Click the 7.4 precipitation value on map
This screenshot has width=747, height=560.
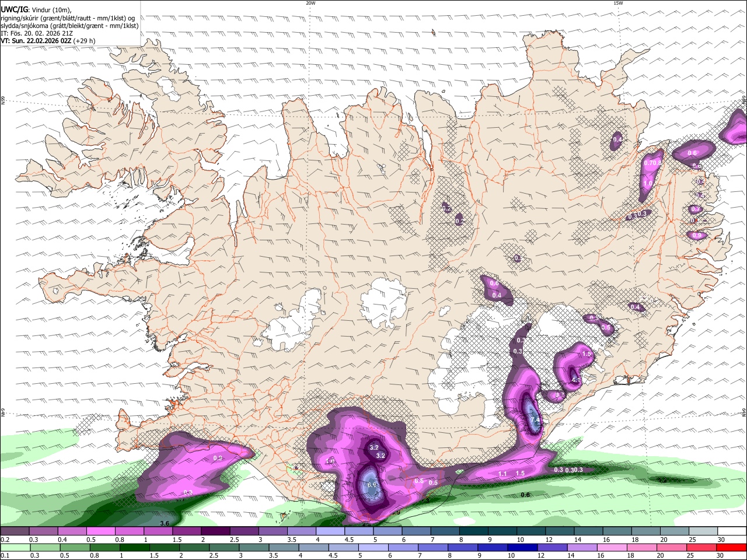point(535,419)
